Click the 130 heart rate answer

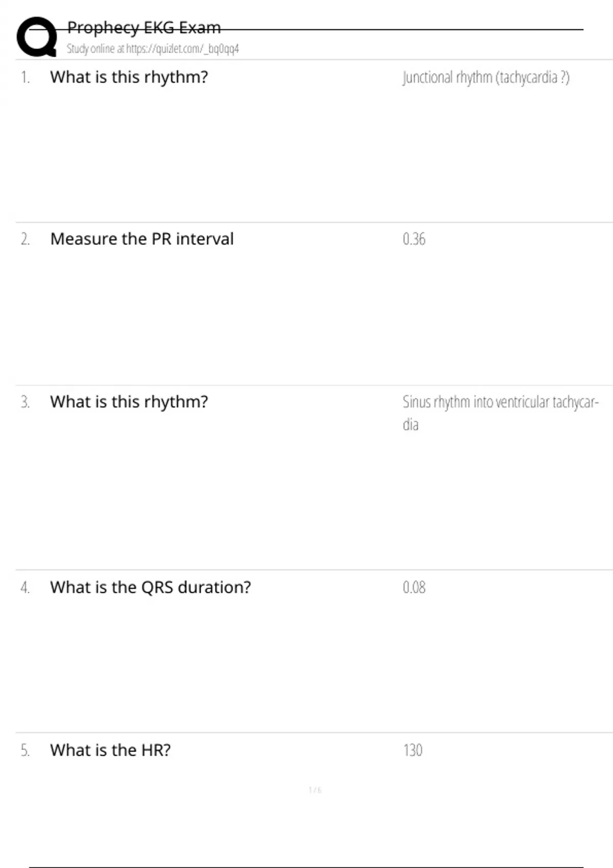[x=413, y=750]
